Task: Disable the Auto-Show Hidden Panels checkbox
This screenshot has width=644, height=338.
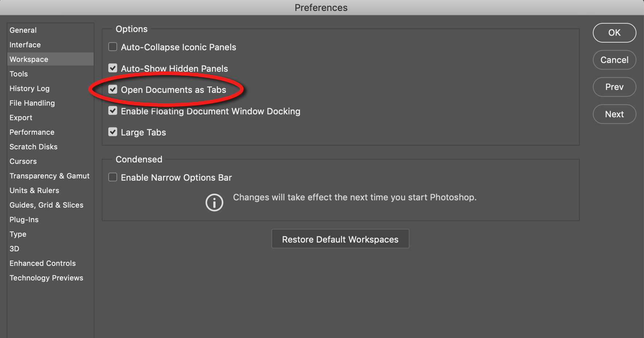Action: coord(113,68)
